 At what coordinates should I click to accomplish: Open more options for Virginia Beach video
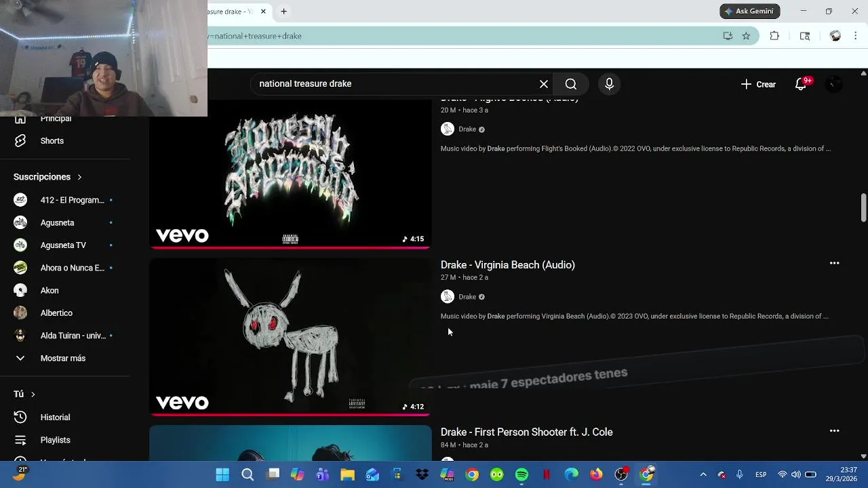coord(835,264)
